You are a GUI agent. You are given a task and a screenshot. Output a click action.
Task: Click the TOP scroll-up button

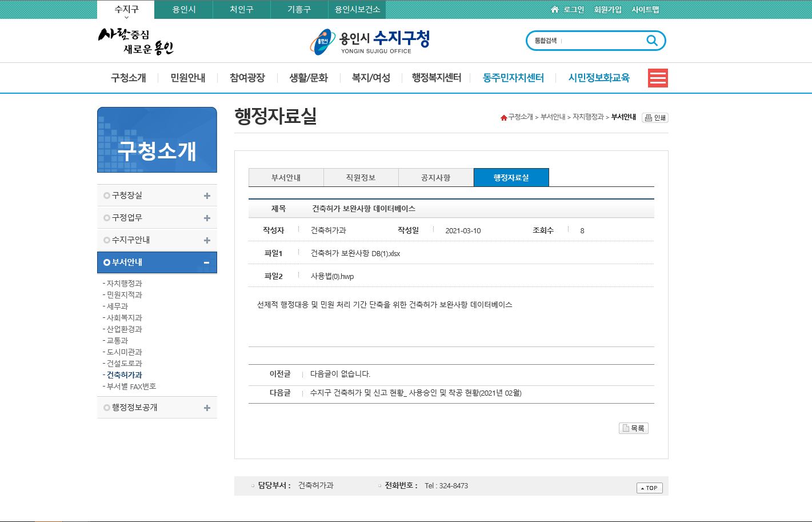[649, 488]
